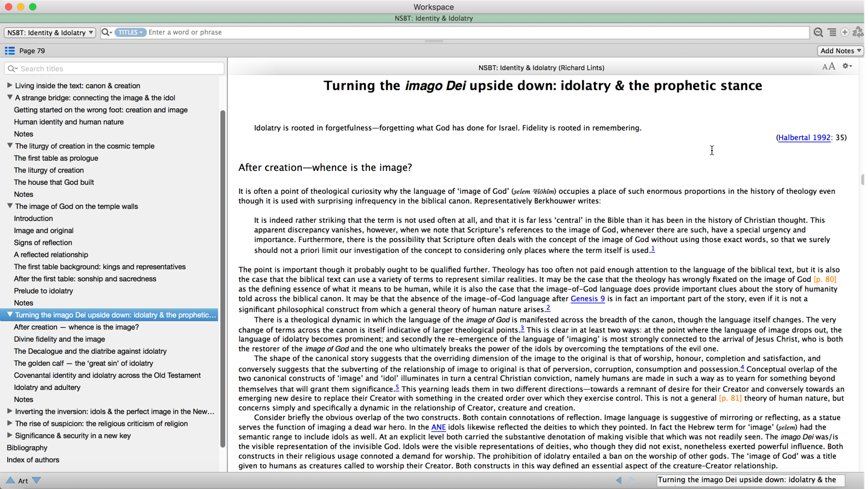The image size is (868, 489).
Task: Go back with the left history arrow
Action: 619,481
